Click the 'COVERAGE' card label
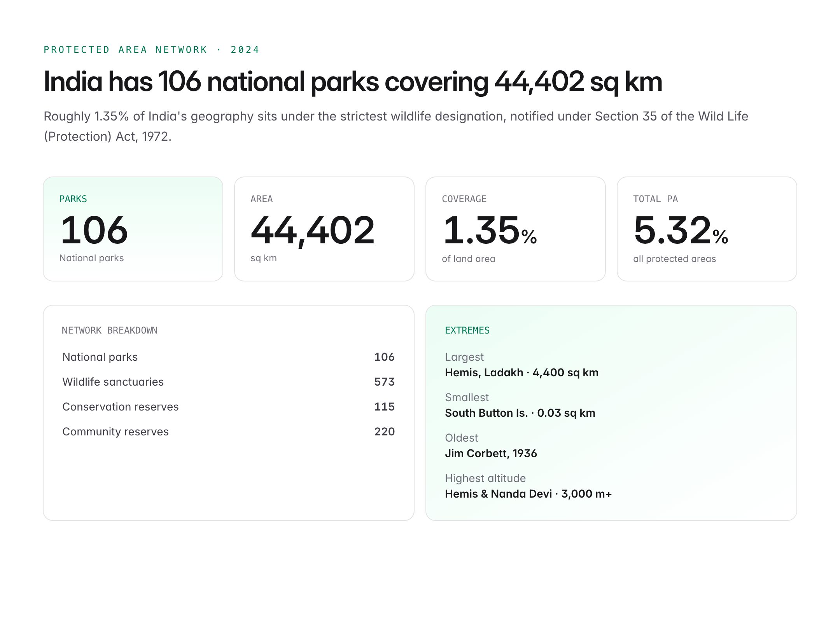 pyautogui.click(x=464, y=199)
